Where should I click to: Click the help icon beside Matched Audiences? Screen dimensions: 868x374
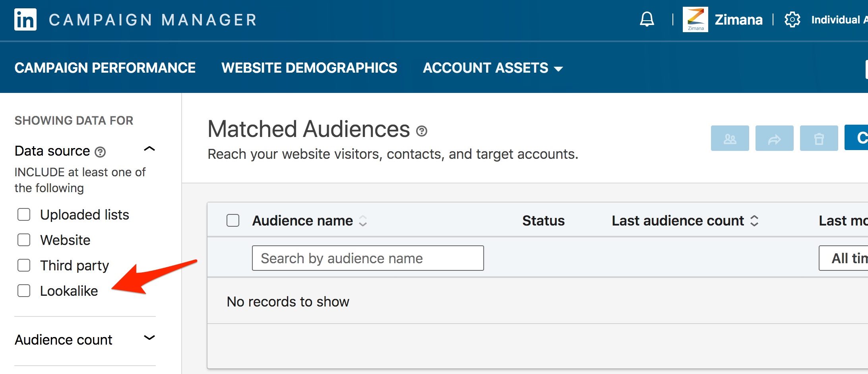point(422,131)
